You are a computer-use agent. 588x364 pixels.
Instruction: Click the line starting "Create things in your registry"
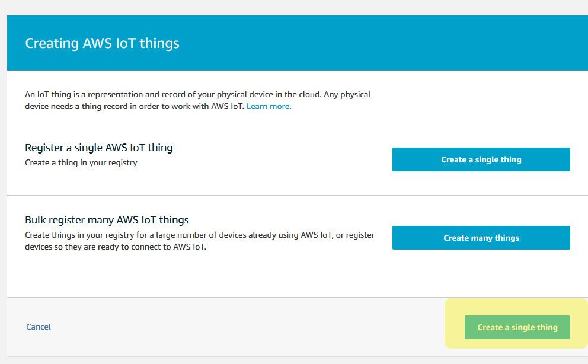pos(200,235)
